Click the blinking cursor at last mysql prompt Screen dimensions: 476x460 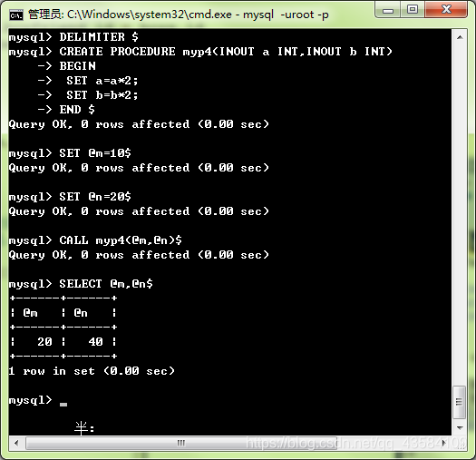pos(63,404)
